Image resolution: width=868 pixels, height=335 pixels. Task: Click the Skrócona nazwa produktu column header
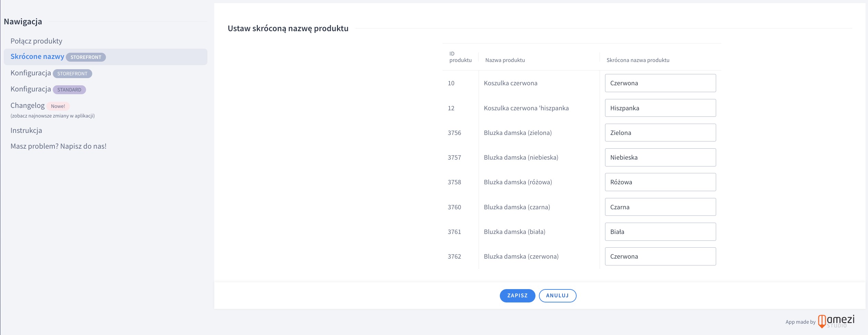(x=638, y=60)
